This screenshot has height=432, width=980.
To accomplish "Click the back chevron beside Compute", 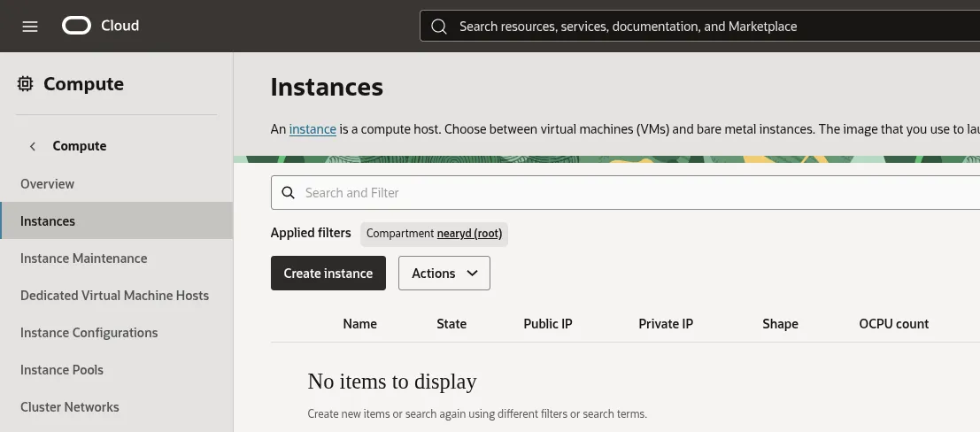I will (x=33, y=146).
